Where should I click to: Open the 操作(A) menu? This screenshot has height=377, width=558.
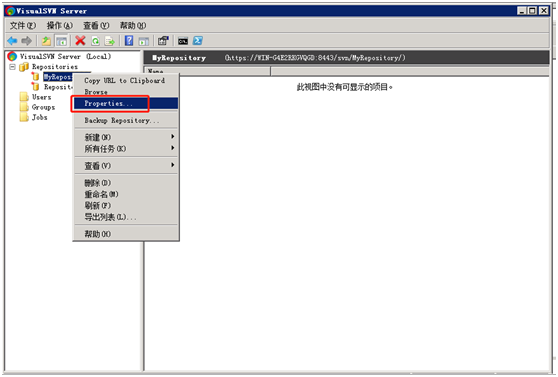tap(60, 26)
